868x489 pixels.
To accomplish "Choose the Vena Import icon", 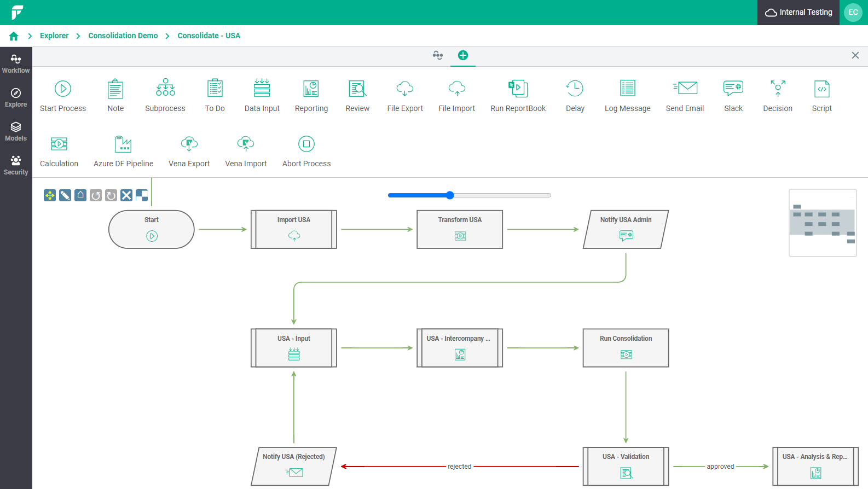I will click(246, 144).
